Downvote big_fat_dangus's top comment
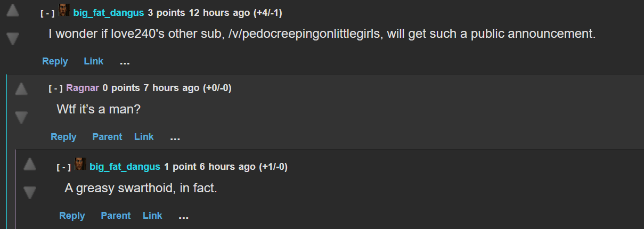The height and width of the screenshot is (229, 644). click(13, 38)
